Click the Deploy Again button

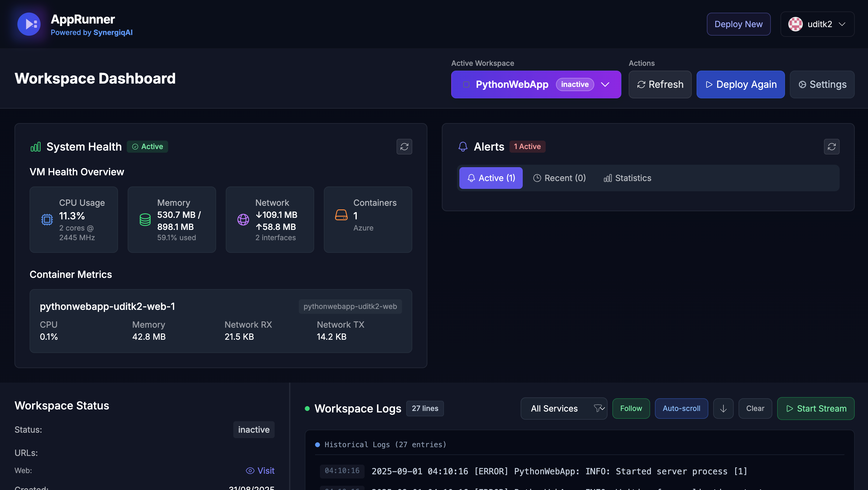740,84
